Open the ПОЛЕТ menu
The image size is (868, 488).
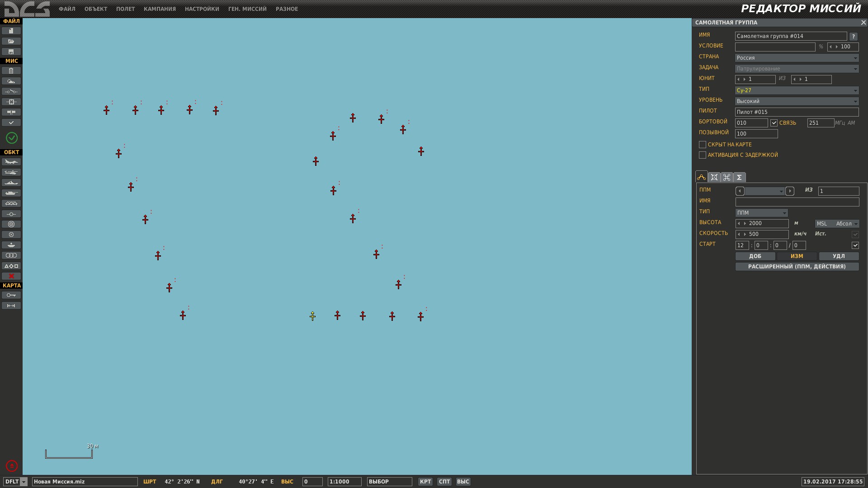tap(125, 9)
